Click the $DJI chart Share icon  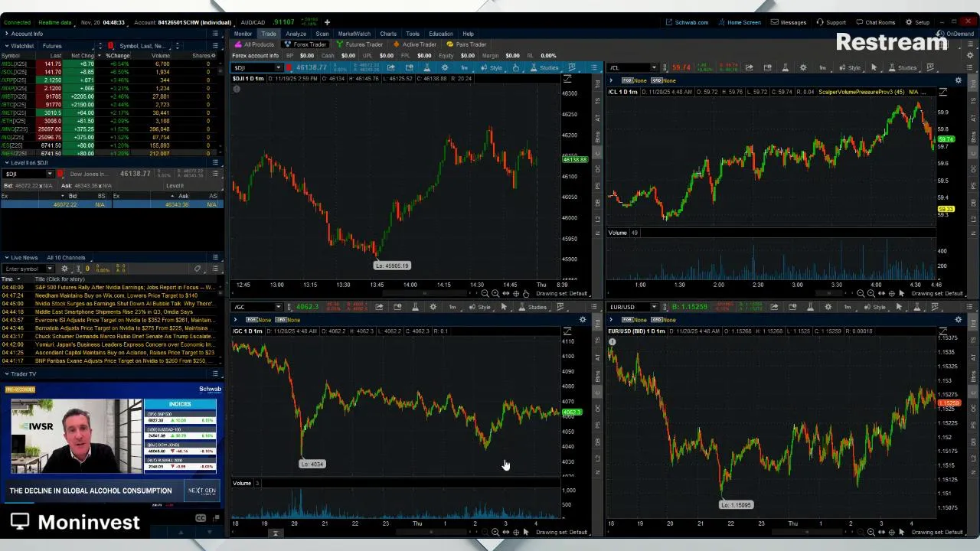point(390,68)
